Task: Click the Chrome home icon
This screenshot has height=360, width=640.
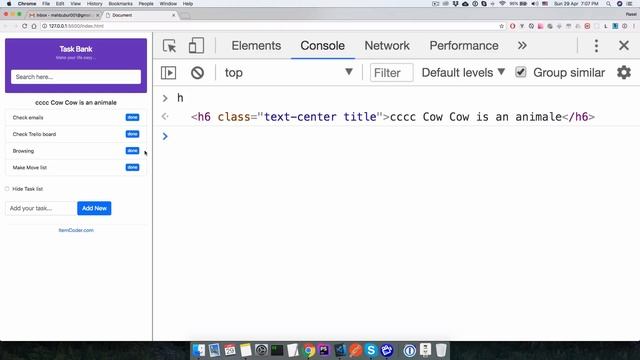Action: point(34,26)
